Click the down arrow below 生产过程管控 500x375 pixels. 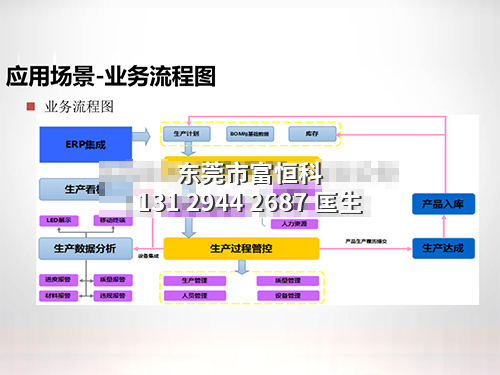coord(242,267)
